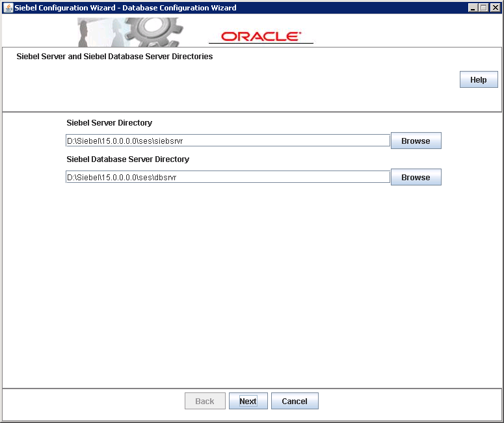Viewport: 504px width, 423px height.
Task: Minimize the Siebel Configuration Wizard window
Action: 473,8
